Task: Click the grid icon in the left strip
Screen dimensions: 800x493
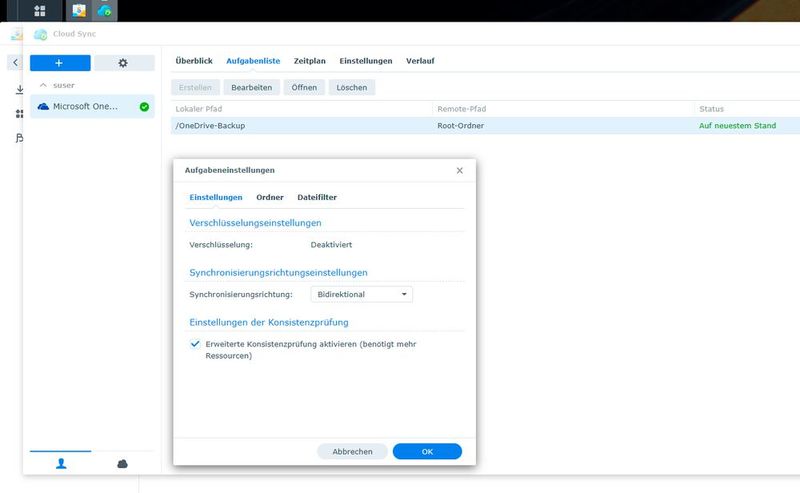Action: click(19, 113)
